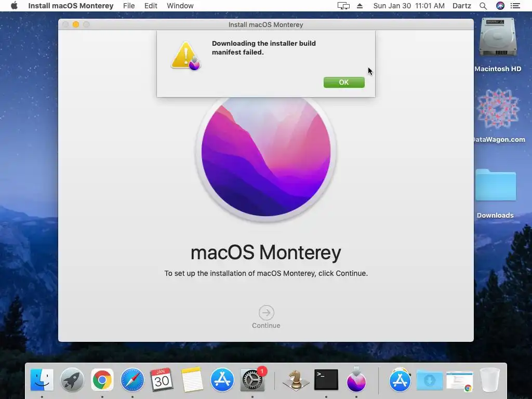Open the File menu
This screenshot has width=532, height=399.
(129, 6)
